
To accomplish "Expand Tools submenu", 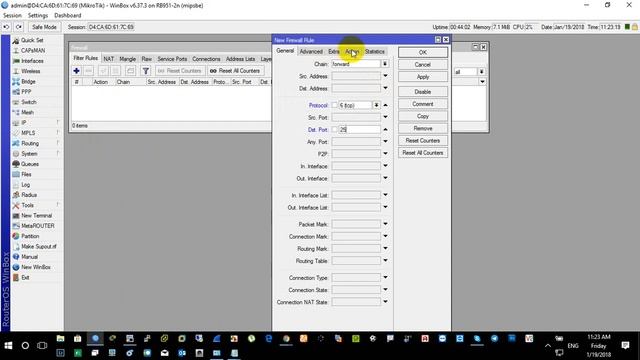I will (x=27, y=205).
